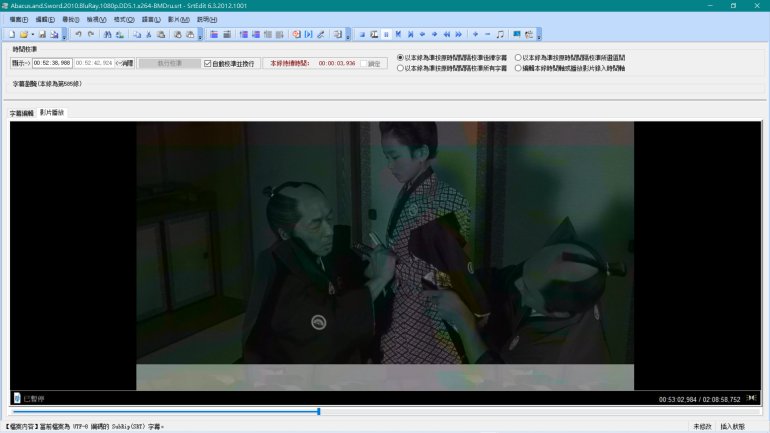Click the 00:52:38,988 start time field
Viewport: 770px width, 433px height.
click(52, 63)
